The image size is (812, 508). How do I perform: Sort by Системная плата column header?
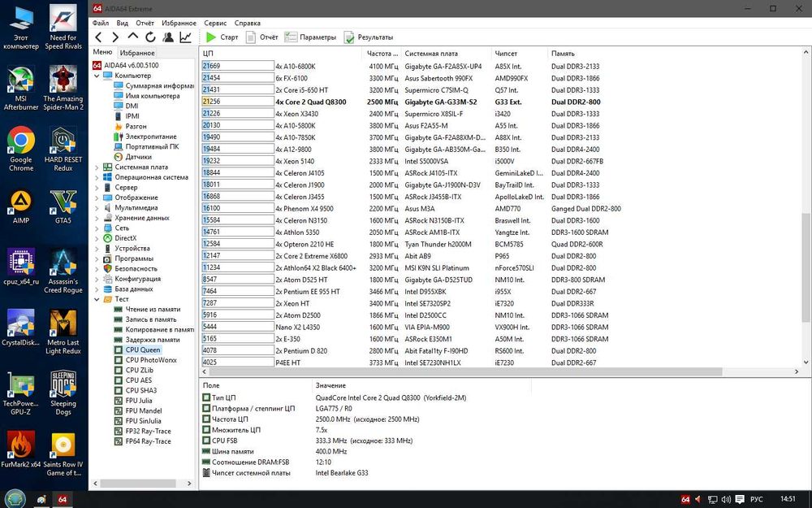pyautogui.click(x=445, y=54)
